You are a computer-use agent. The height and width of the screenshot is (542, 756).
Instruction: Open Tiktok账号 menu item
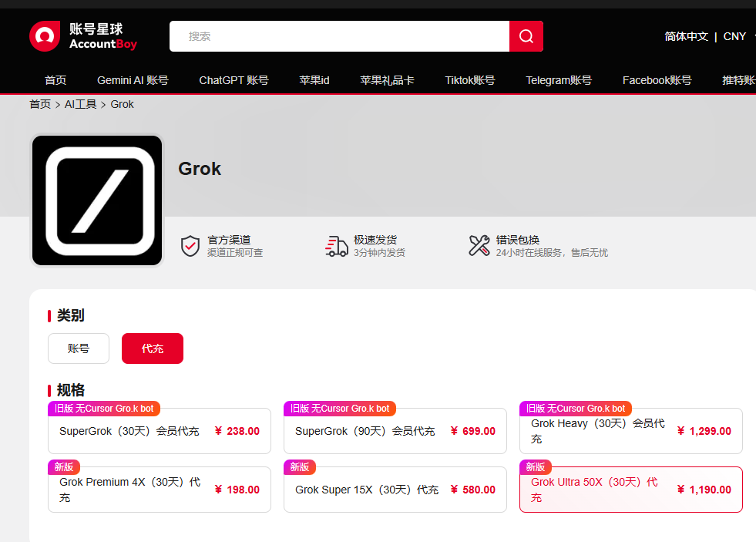(469, 80)
